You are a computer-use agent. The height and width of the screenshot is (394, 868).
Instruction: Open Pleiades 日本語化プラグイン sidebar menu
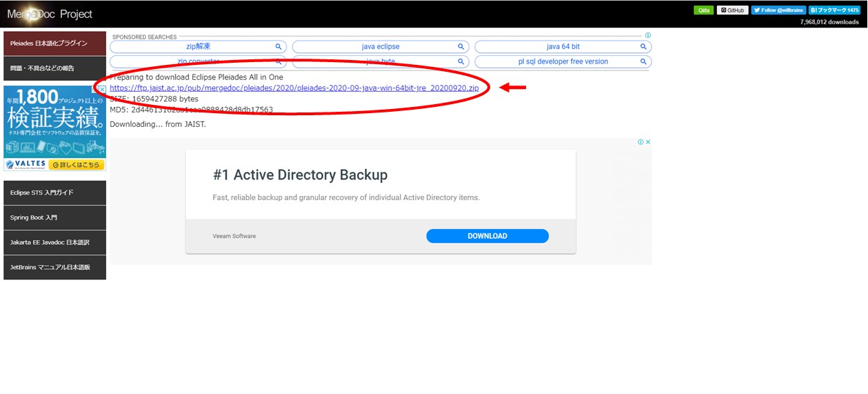coord(55,43)
